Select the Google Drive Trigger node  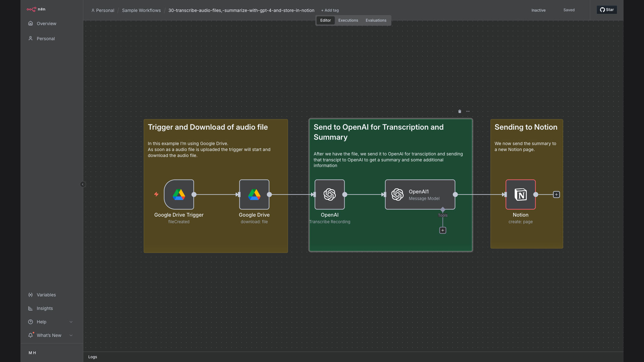coord(179,194)
